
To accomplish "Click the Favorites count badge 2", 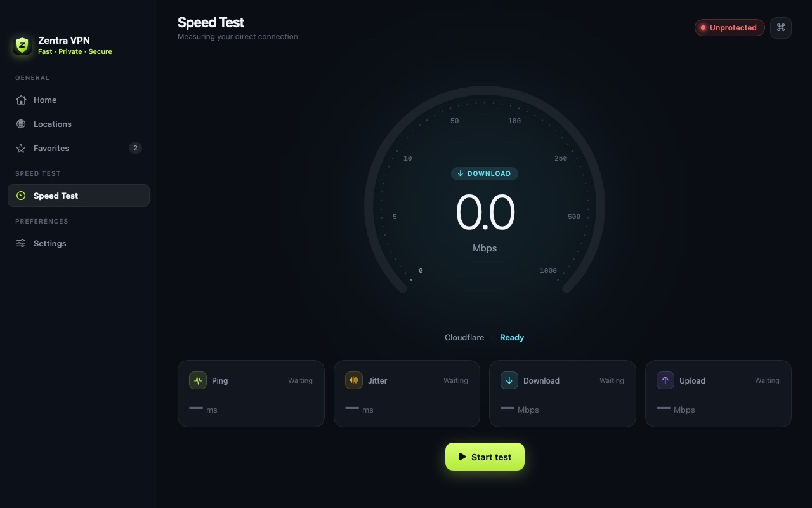I will tap(135, 148).
